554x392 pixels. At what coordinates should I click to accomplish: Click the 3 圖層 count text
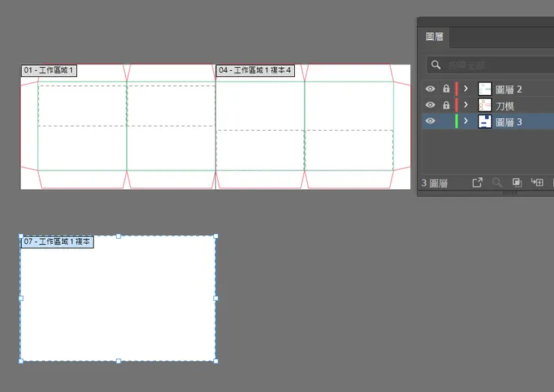(434, 183)
